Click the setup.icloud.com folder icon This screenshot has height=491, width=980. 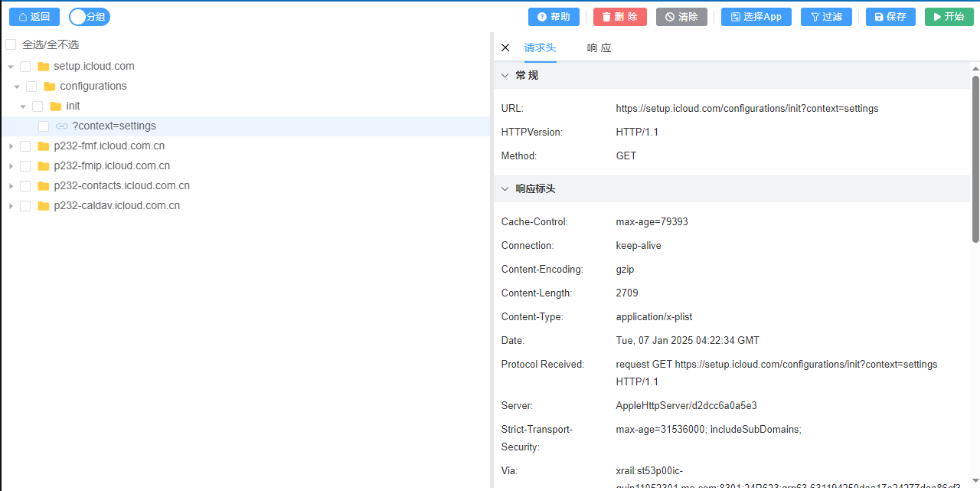[44, 67]
